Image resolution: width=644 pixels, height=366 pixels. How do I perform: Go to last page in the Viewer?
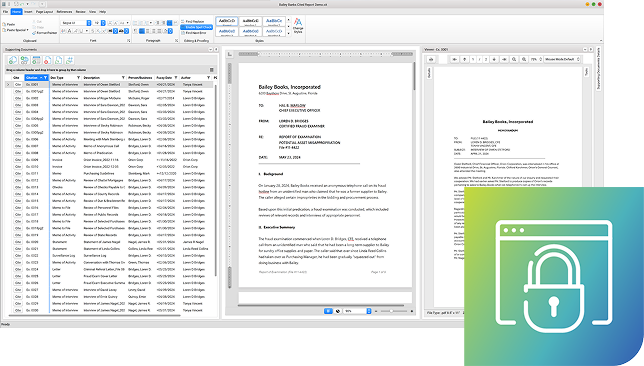pos(504,60)
